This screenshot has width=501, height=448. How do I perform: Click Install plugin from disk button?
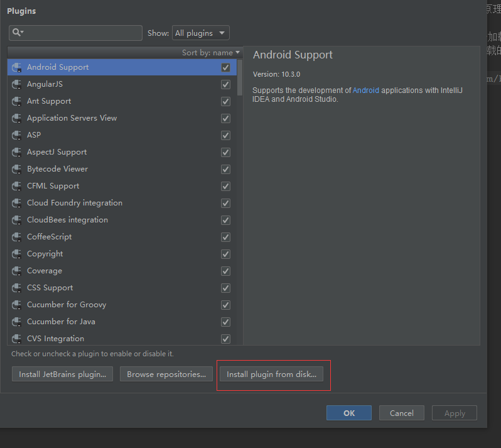271,374
